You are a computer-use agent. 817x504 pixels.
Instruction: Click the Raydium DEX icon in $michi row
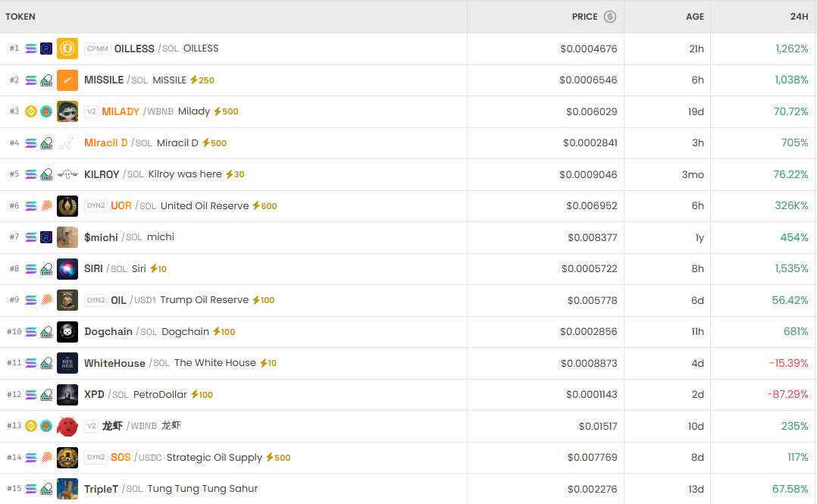pos(46,237)
